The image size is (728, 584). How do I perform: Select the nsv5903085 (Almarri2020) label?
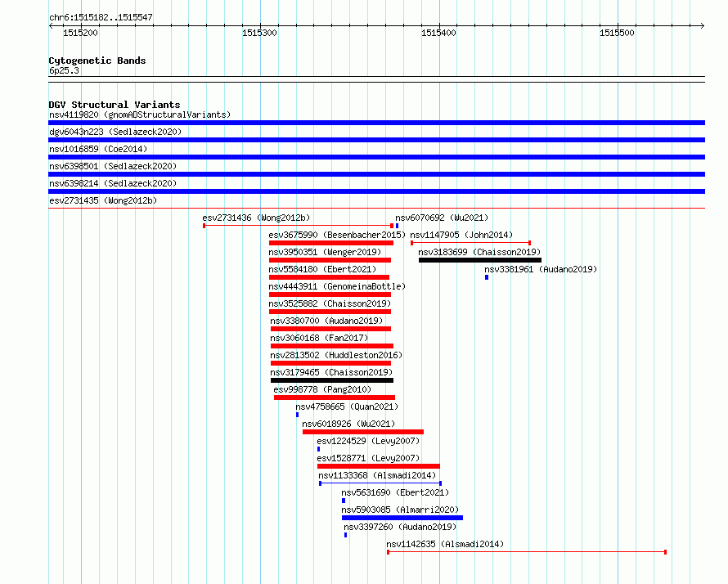[x=400, y=510]
